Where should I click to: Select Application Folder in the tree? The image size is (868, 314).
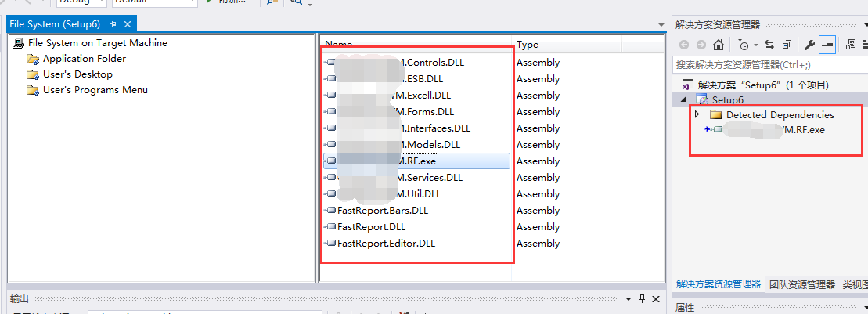tap(84, 59)
